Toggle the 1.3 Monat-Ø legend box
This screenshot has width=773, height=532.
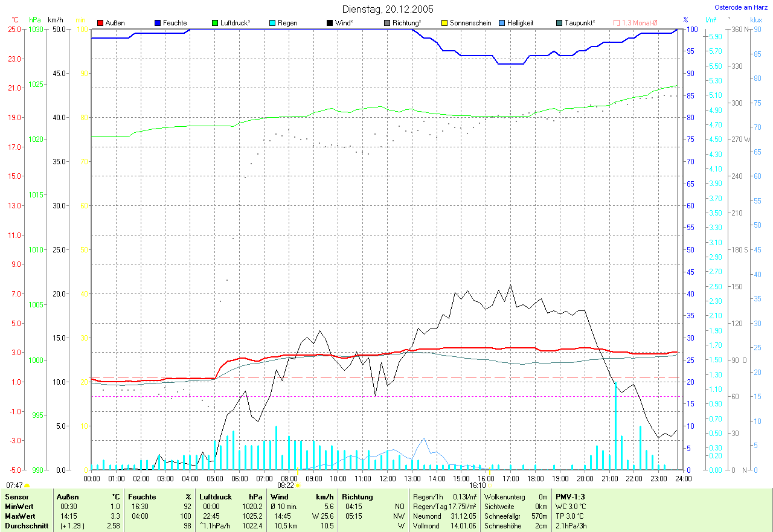pos(617,23)
